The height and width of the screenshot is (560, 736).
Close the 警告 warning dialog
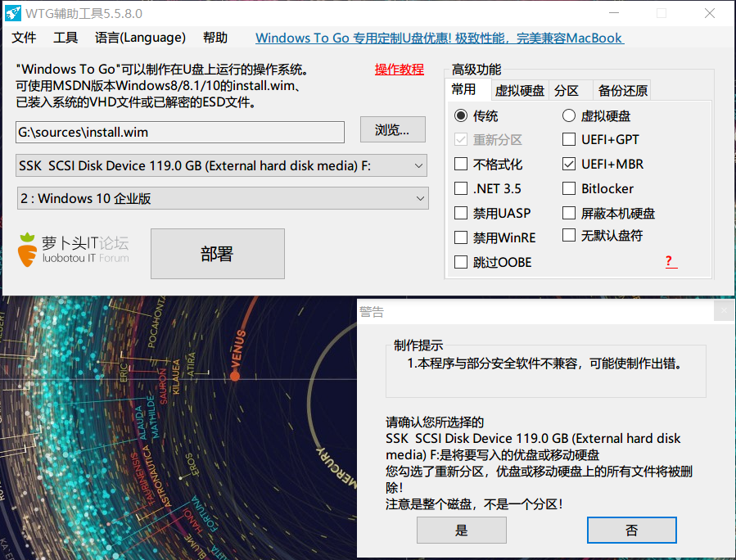point(724,311)
